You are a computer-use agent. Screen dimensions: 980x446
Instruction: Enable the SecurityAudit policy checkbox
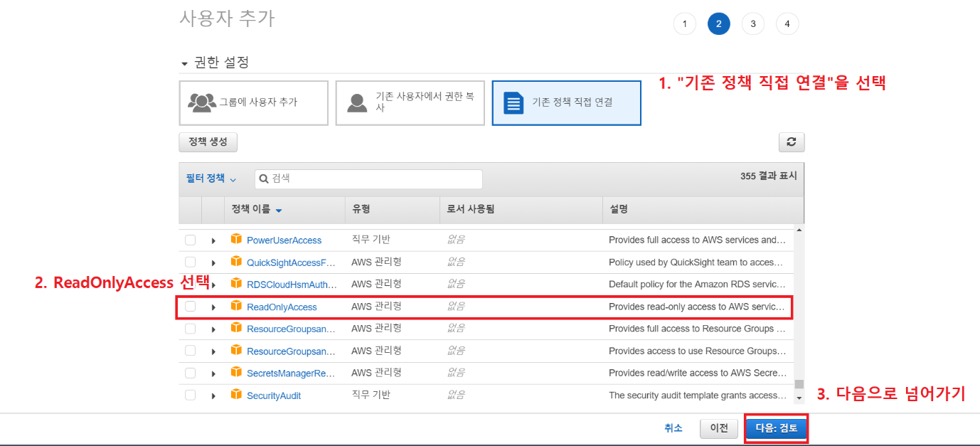pyautogui.click(x=190, y=395)
